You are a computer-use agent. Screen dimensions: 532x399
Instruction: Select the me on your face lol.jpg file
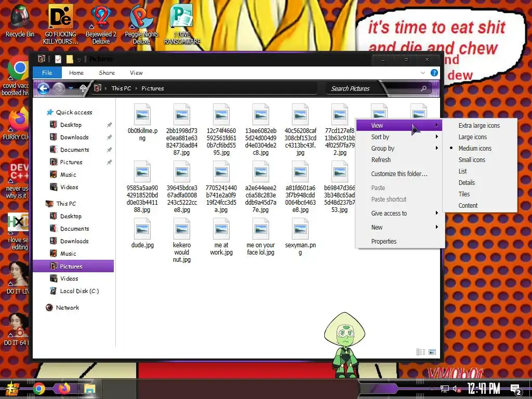tap(261, 237)
